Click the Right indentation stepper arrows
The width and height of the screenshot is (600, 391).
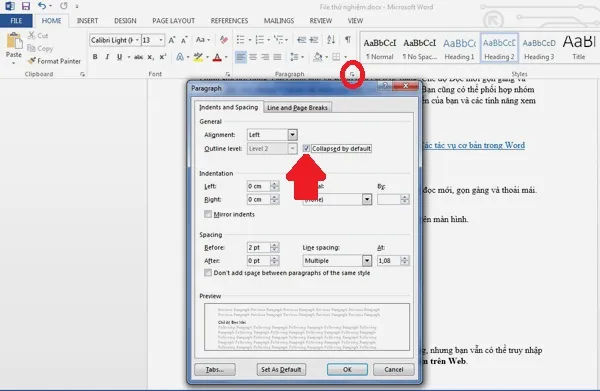[274, 199]
